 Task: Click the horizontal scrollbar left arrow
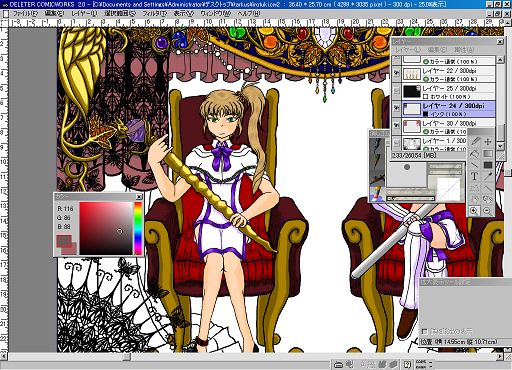tap(4, 356)
